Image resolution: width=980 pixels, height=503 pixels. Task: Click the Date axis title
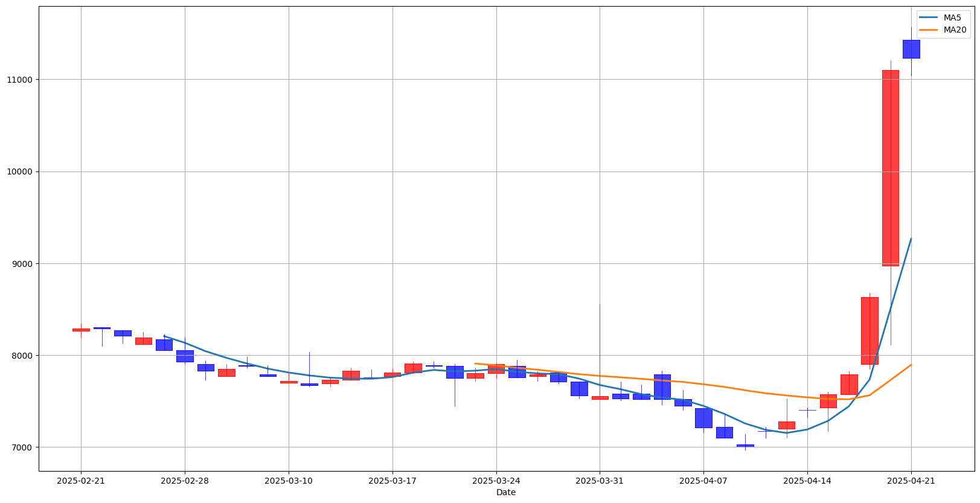[506, 492]
